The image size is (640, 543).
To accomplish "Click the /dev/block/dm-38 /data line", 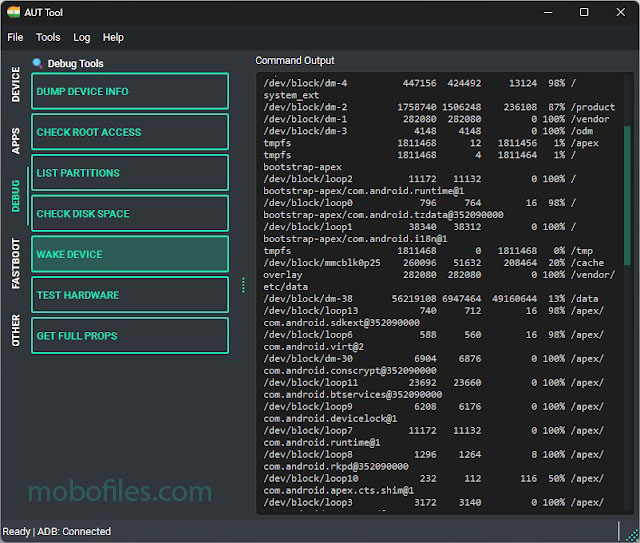I will tap(431, 298).
